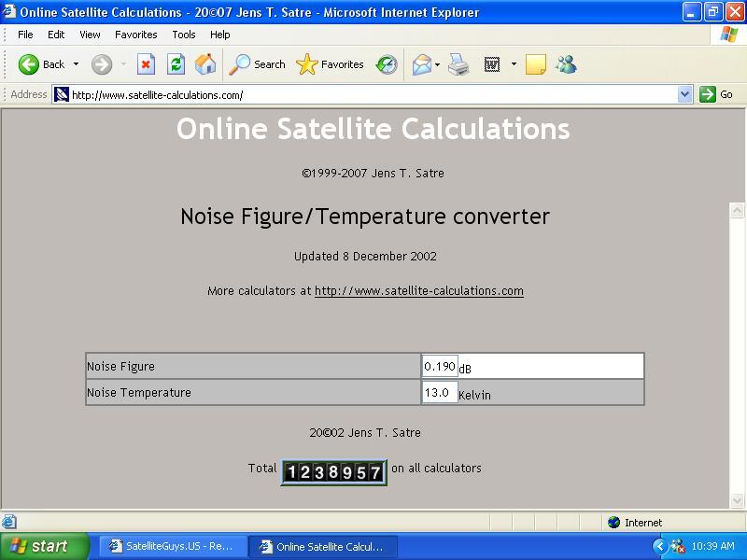Open Favorites star button
Viewport: 747px width, 560px height.
pyautogui.click(x=330, y=64)
